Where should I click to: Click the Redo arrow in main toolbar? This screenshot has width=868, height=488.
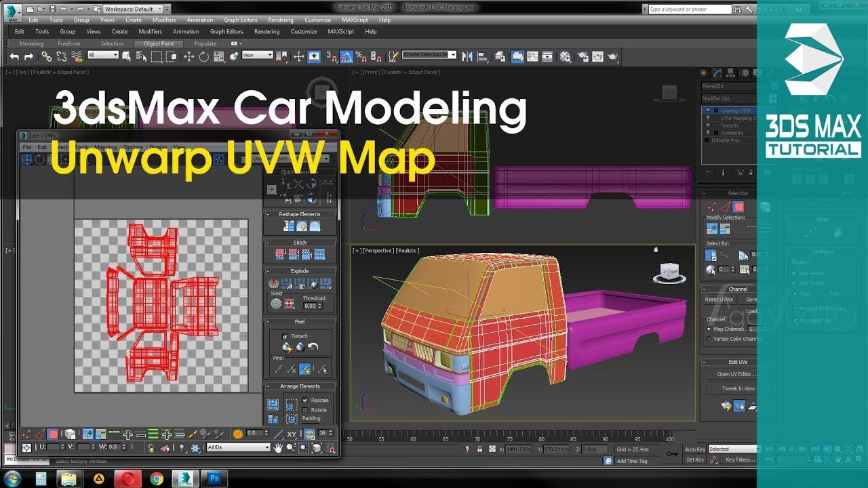(27, 56)
